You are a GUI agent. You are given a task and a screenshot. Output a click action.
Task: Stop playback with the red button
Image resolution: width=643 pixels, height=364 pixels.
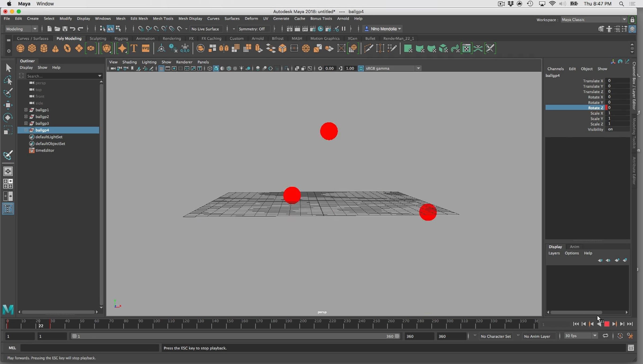tap(607, 324)
